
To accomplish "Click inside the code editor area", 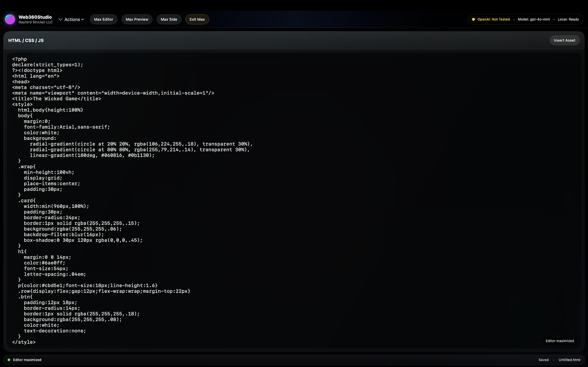I will [292, 194].
